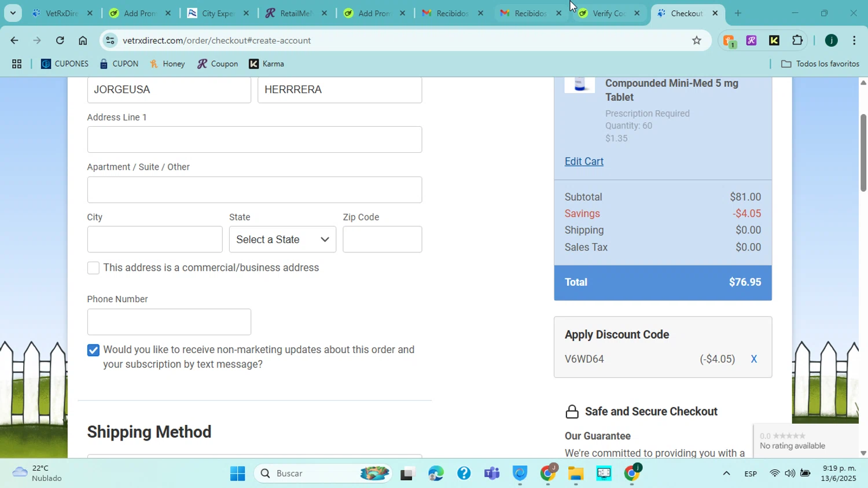Open the Honey bookmark
The height and width of the screenshot is (488, 868).
(x=168, y=64)
